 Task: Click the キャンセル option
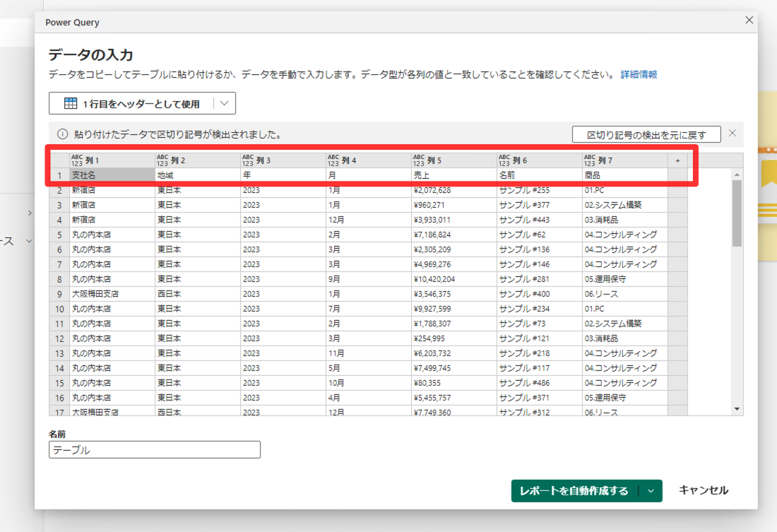[x=704, y=490]
